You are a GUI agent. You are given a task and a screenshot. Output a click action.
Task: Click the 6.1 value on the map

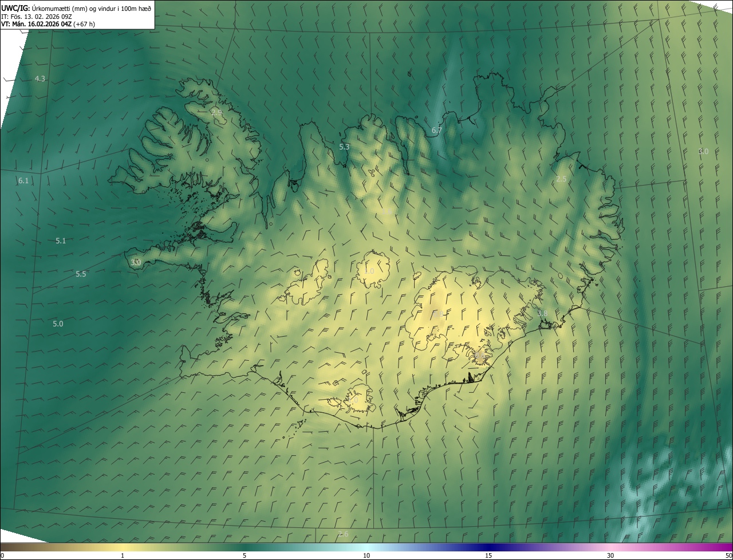[23, 180]
